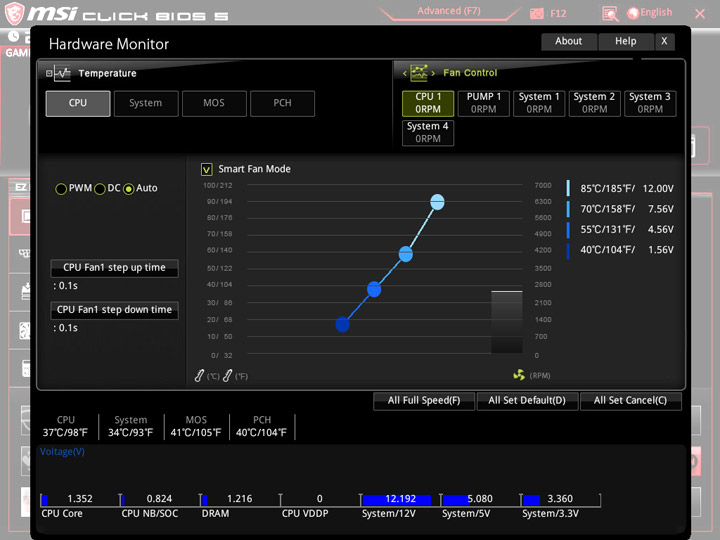
Task: Click the Temperature graph icon
Action: [62, 73]
